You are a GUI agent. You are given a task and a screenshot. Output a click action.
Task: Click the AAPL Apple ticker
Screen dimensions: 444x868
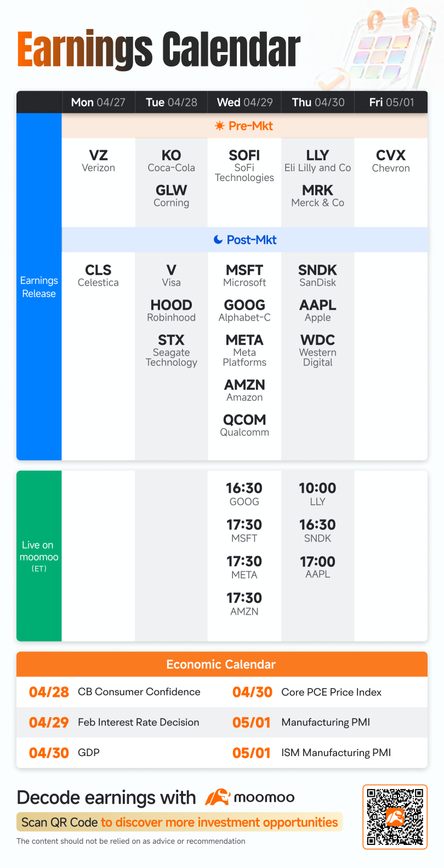[318, 311]
